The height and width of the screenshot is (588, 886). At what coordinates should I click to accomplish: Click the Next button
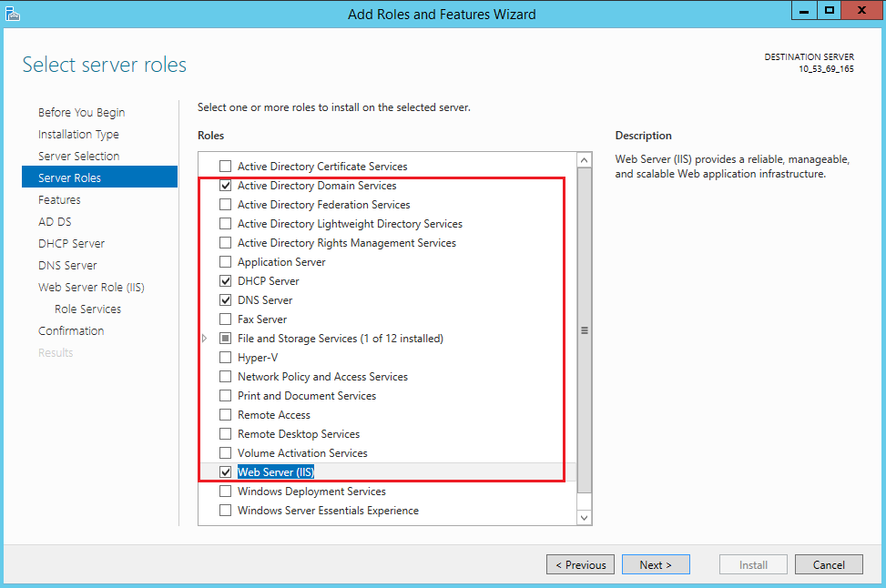[x=656, y=564]
